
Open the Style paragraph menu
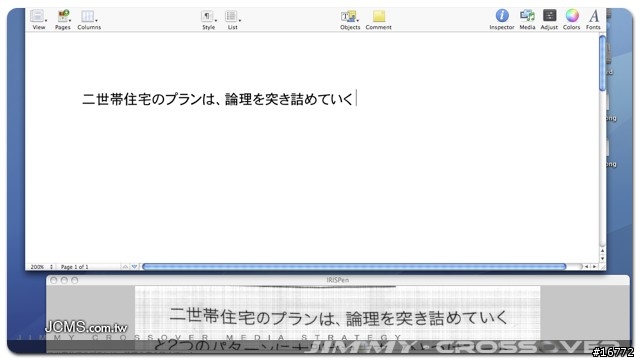click(x=208, y=19)
